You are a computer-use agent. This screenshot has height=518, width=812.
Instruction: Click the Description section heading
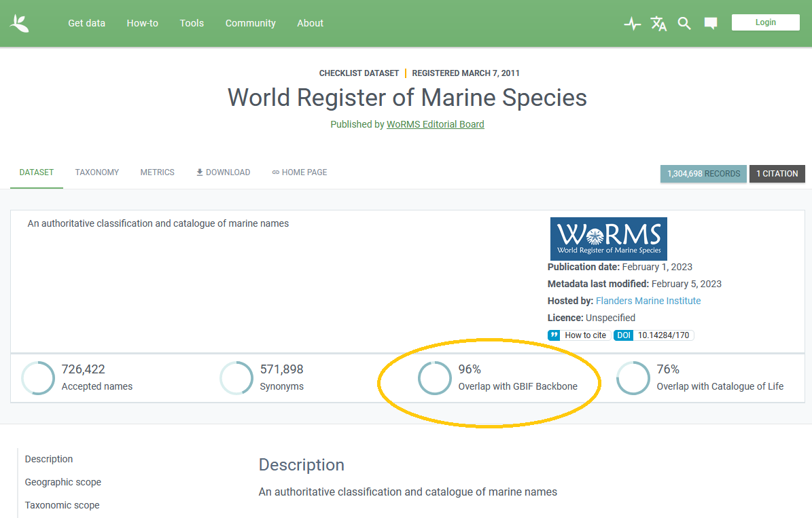tap(302, 464)
